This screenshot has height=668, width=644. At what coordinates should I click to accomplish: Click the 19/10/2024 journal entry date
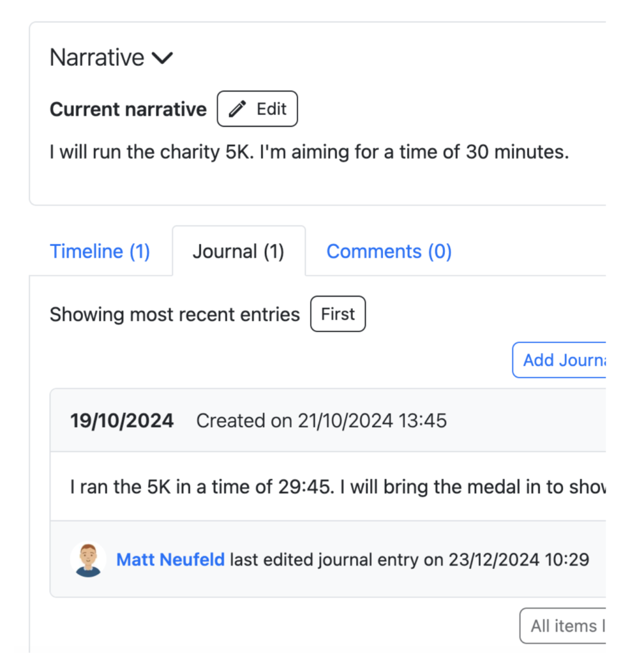click(122, 421)
